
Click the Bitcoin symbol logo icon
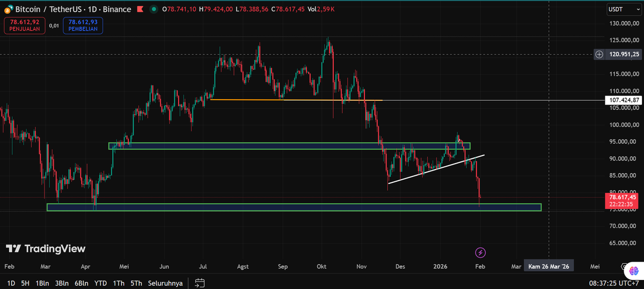pos(8,9)
